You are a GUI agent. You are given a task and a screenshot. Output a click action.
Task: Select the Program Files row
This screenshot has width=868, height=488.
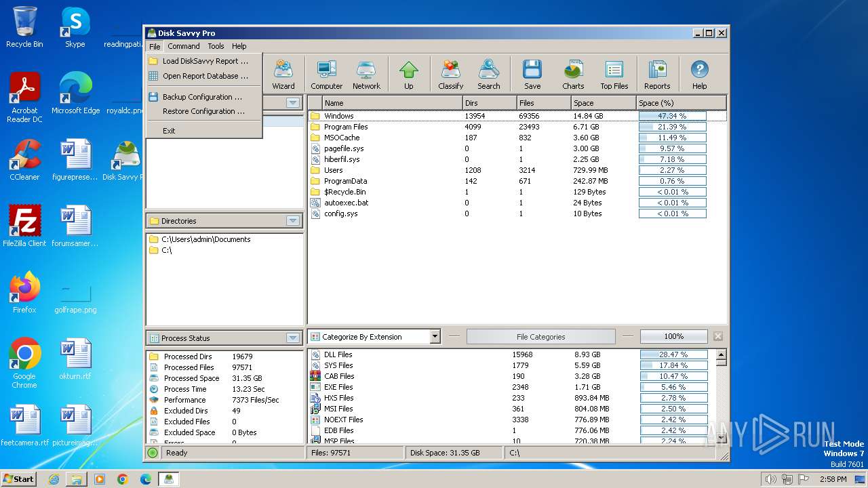click(x=517, y=127)
